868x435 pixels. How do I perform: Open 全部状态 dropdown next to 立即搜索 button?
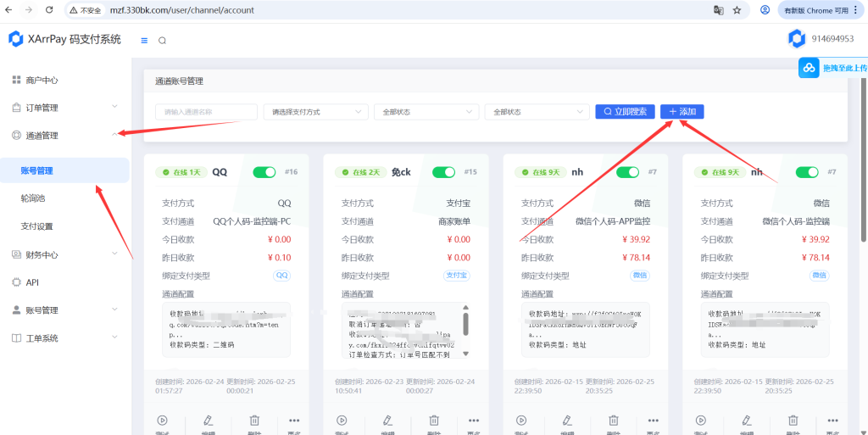pyautogui.click(x=537, y=112)
